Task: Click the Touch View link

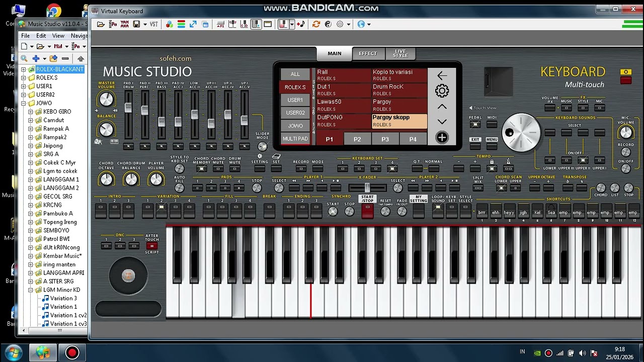Action: [482, 108]
